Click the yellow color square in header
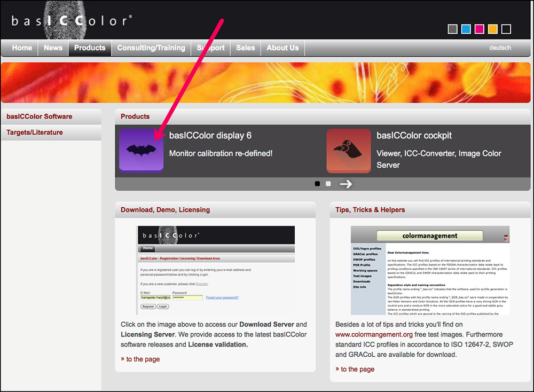This screenshot has width=534, height=392. 493,29
